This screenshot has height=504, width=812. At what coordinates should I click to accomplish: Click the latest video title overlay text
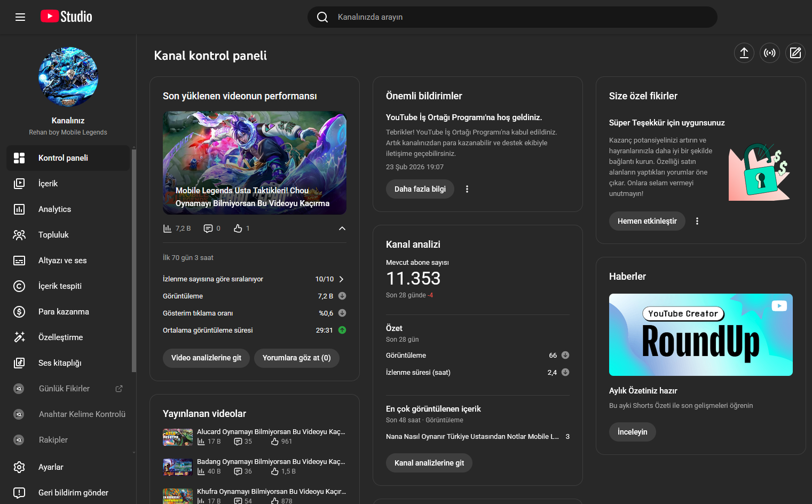[253, 197]
